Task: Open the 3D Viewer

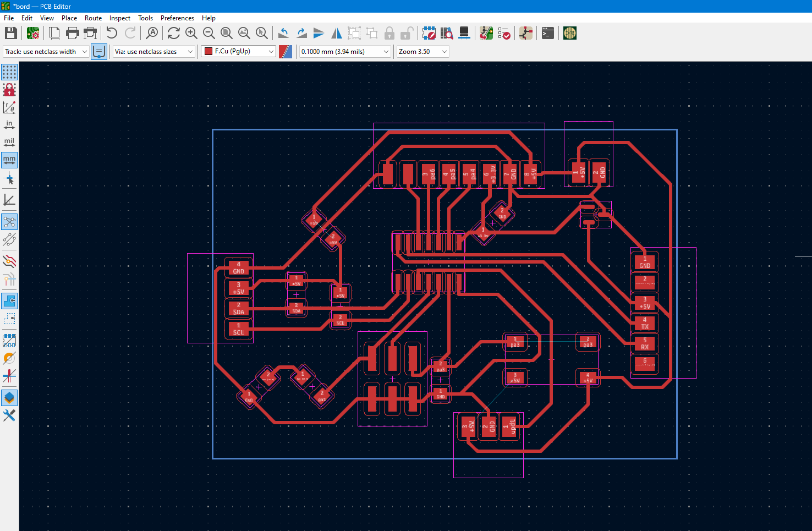Action: point(464,34)
